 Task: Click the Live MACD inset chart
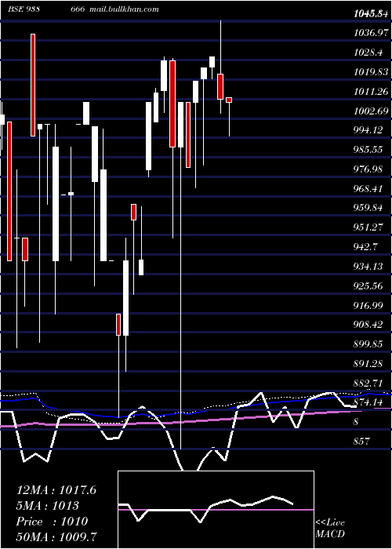point(216,510)
